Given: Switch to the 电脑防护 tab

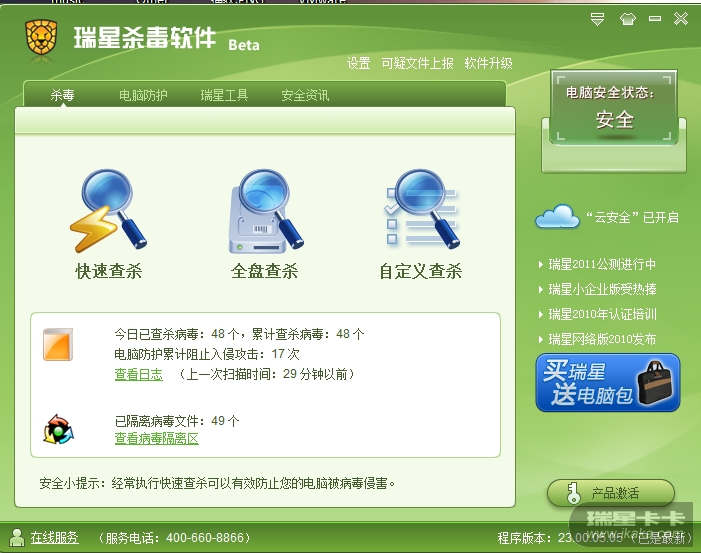Looking at the screenshot, I should pyautogui.click(x=143, y=95).
